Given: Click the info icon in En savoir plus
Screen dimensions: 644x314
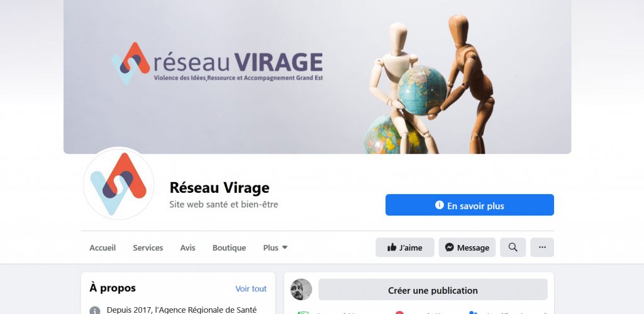Looking at the screenshot, I should pyautogui.click(x=440, y=205).
